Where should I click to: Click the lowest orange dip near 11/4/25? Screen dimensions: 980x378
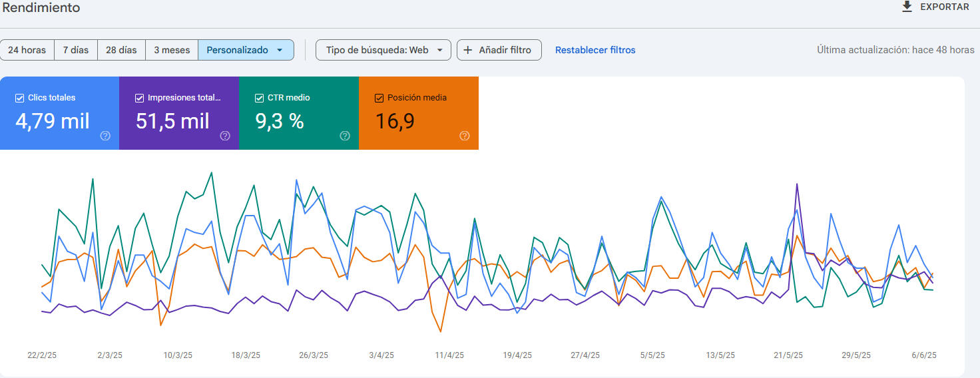pyautogui.click(x=440, y=331)
